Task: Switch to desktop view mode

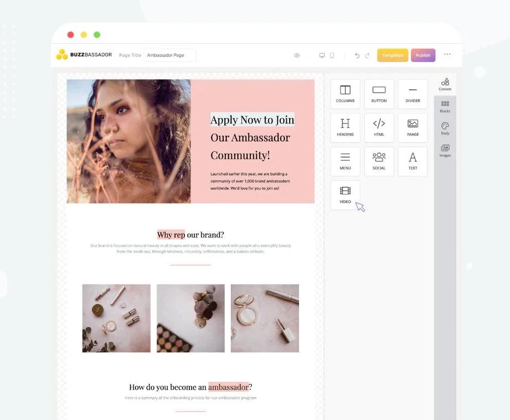Action: 322,55
